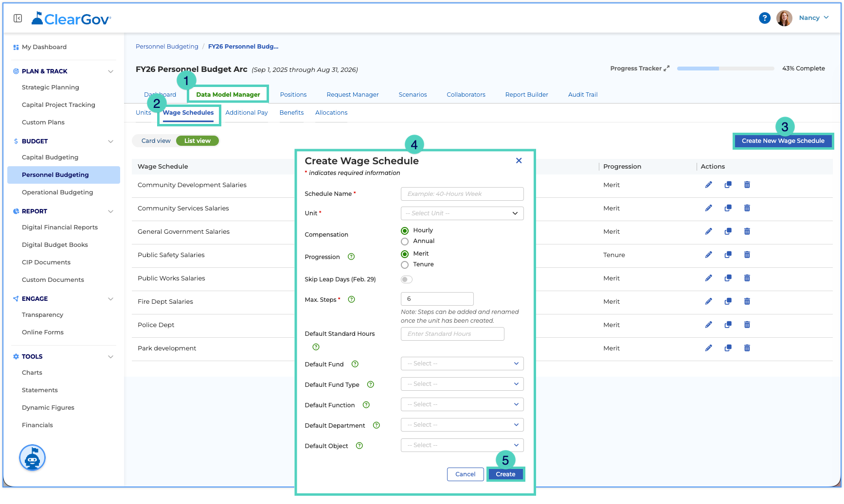Click the progress tracker completion bar
Screen dimensions: 844x504
click(x=725, y=69)
